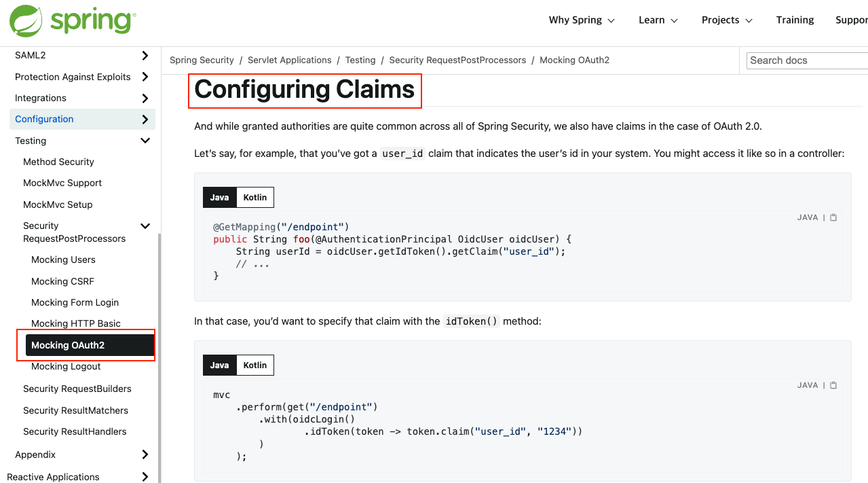Screen dimensions: 868x483
Task: Go to Testing breadcrumb link
Action: [360, 60]
